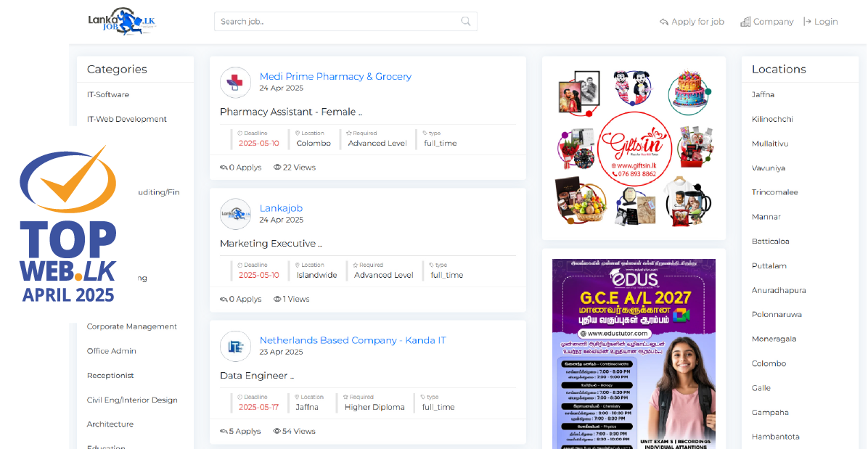Filter jobs by Kilinochchi location
The height and width of the screenshot is (449, 868).
click(x=772, y=119)
